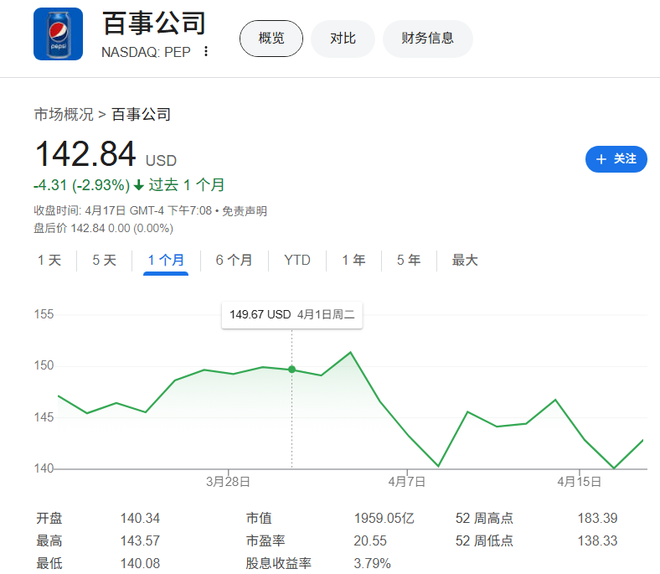Open the three-dot menu beside NASDAQ: PEP
The width and height of the screenshot is (660, 574).
click(x=206, y=51)
